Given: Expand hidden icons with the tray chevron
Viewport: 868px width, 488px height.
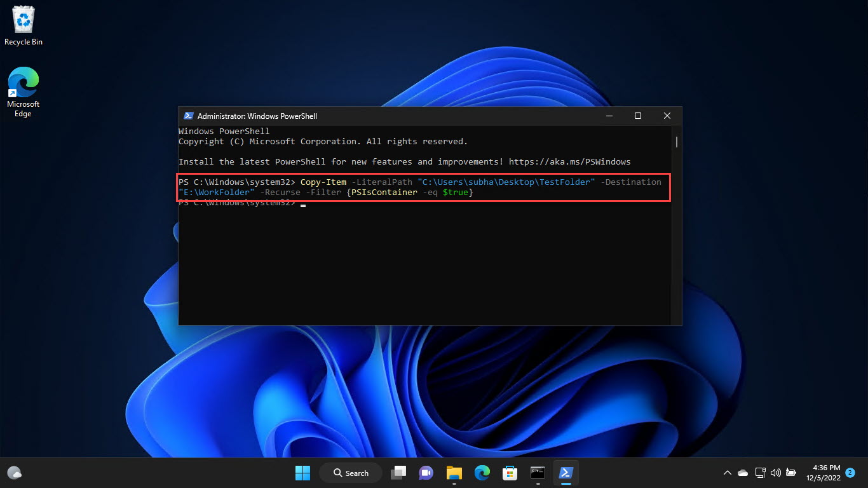Looking at the screenshot, I should point(727,473).
